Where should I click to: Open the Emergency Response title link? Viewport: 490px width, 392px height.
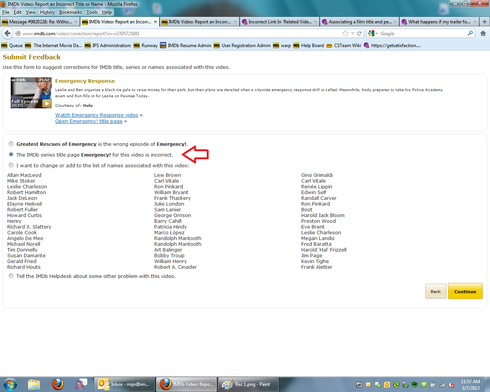tap(85, 81)
